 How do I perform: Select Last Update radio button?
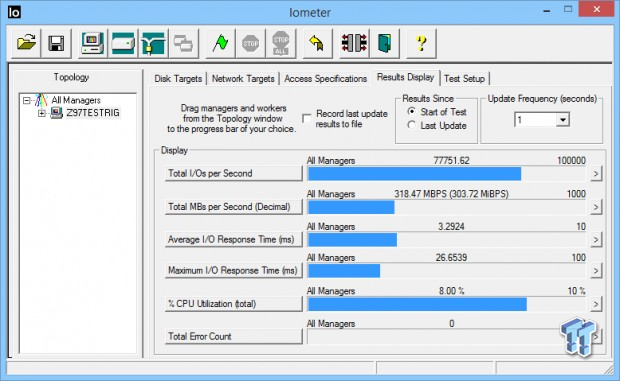pyautogui.click(x=412, y=125)
